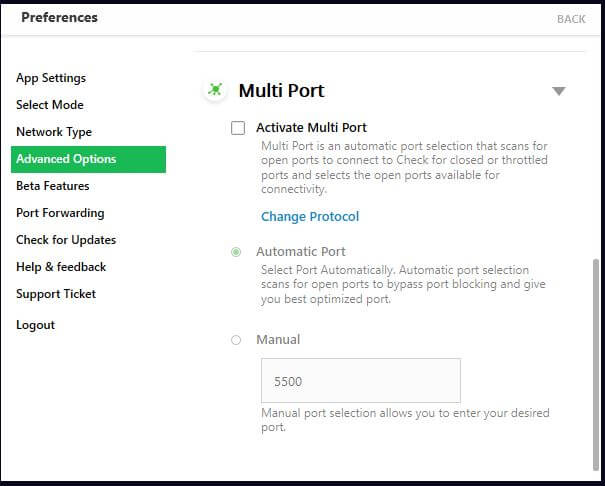Click Logout in the sidebar
Viewport: 605px width, 486px height.
click(35, 325)
